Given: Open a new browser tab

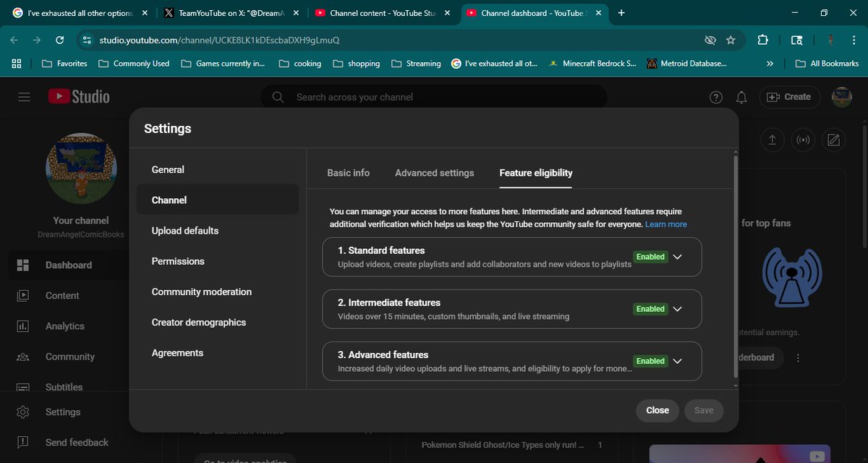Looking at the screenshot, I should click(621, 12).
